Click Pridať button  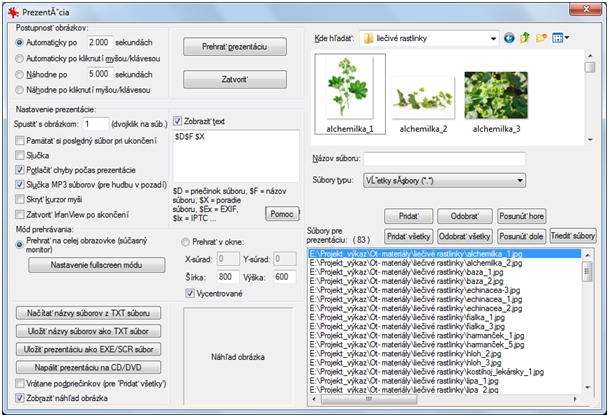(409, 216)
